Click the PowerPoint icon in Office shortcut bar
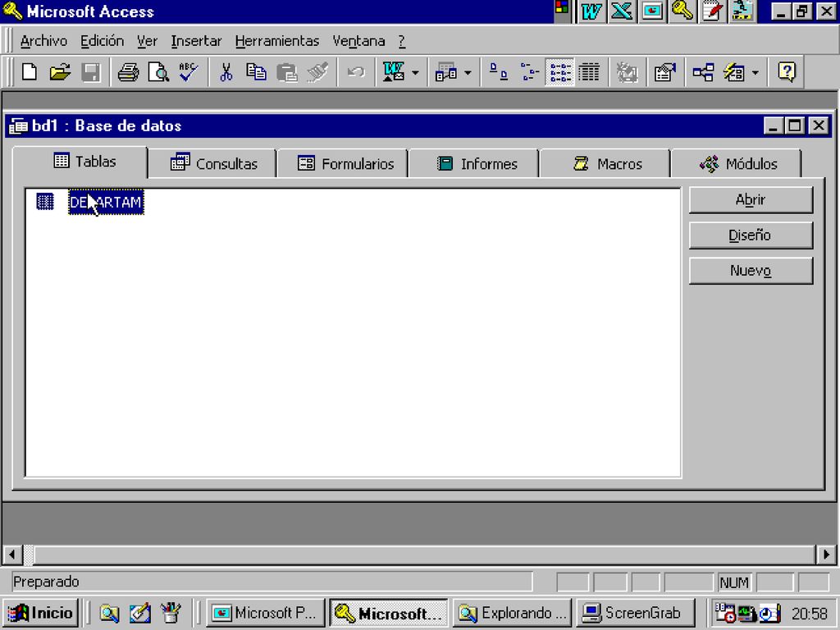 pyautogui.click(x=652, y=11)
